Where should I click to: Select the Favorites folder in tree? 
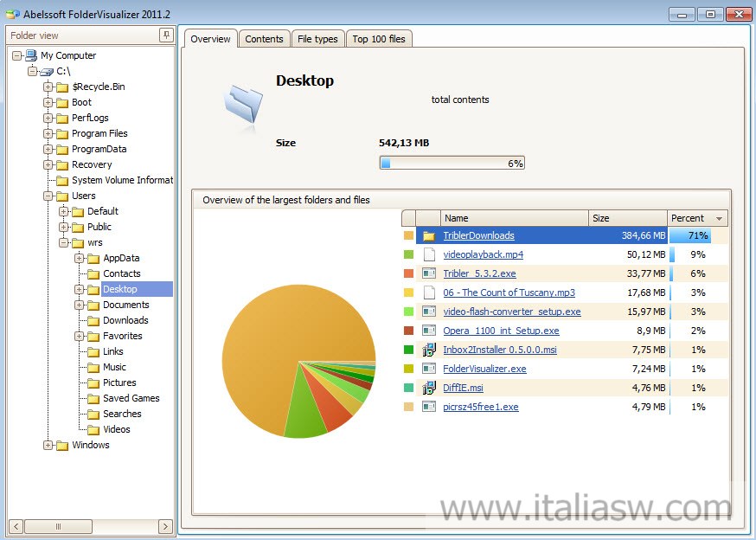123,337
